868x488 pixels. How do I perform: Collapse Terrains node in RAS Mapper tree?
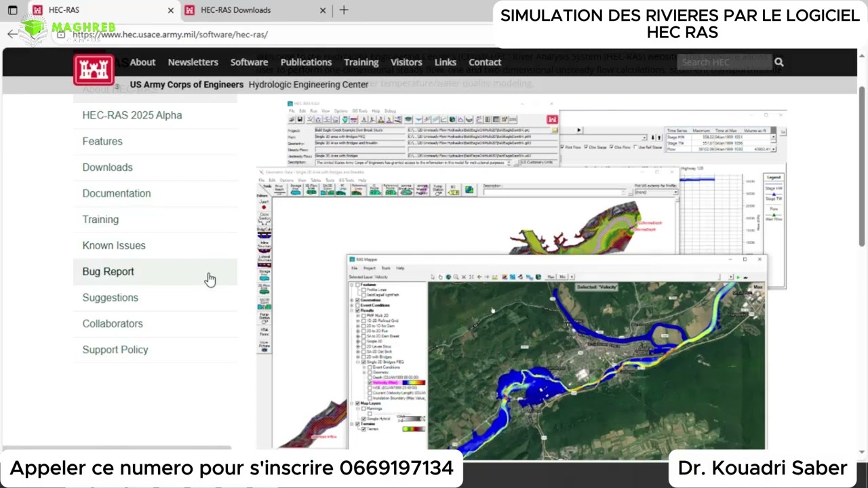coord(351,424)
